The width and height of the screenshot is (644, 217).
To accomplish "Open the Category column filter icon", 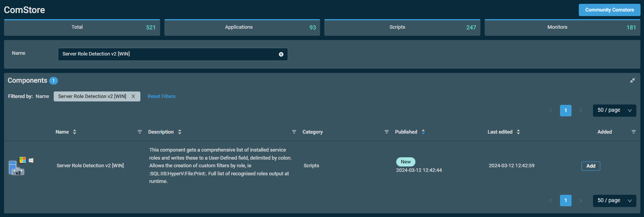I will pyautogui.click(x=387, y=132).
